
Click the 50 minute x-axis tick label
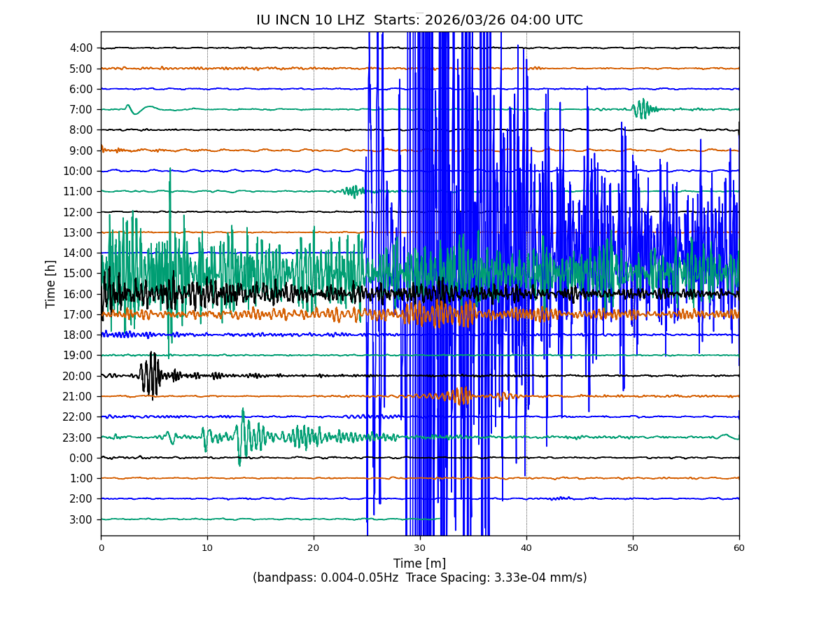tap(633, 548)
